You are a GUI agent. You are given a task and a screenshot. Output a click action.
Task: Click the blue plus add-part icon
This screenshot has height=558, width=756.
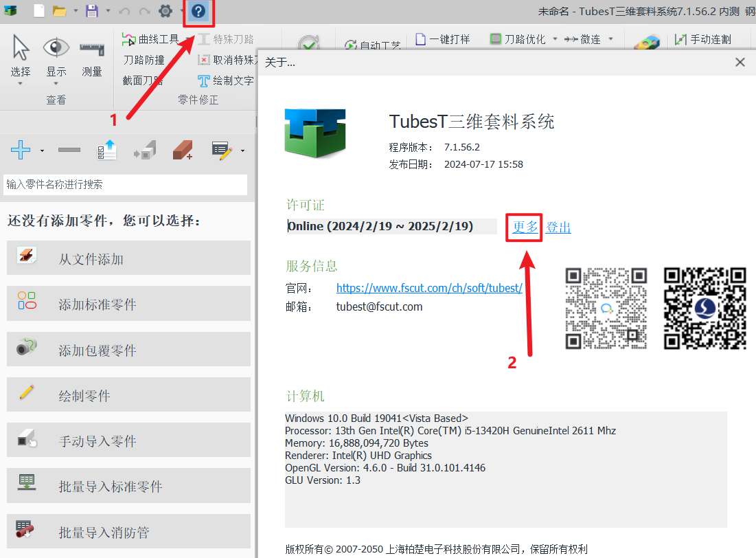(x=21, y=150)
